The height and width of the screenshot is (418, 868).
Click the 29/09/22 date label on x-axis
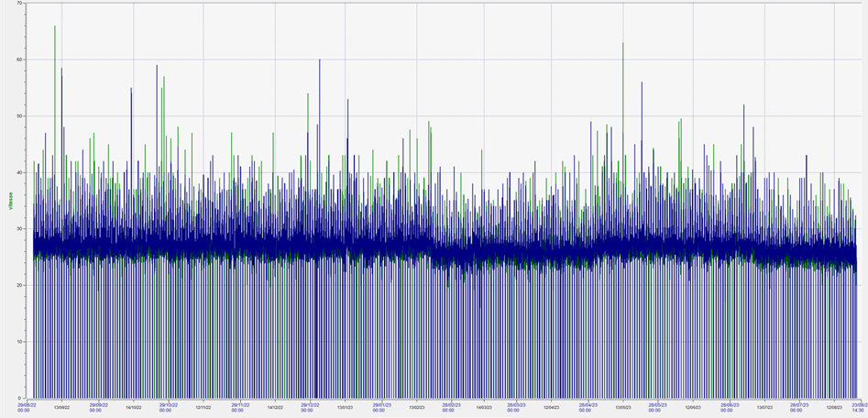pyautogui.click(x=97, y=406)
